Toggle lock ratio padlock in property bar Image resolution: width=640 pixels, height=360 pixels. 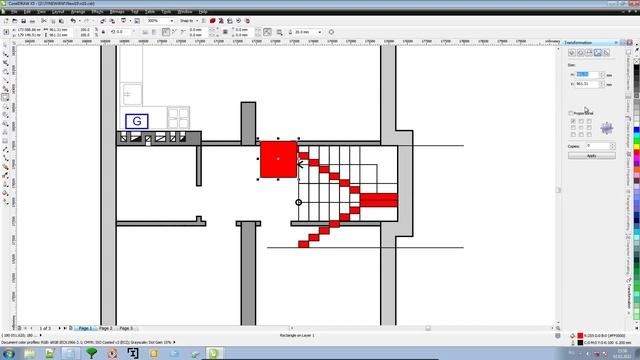(x=103, y=32)
